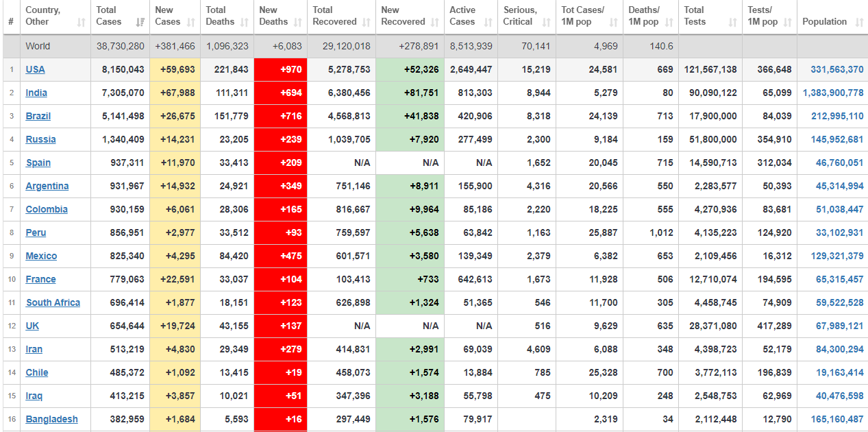Sort by Total Cases sort icon

[140, 22]
